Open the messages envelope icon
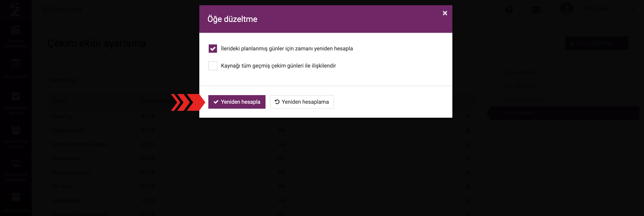The height and width of the screenshot is (216, 644). (x=536, y=9)
